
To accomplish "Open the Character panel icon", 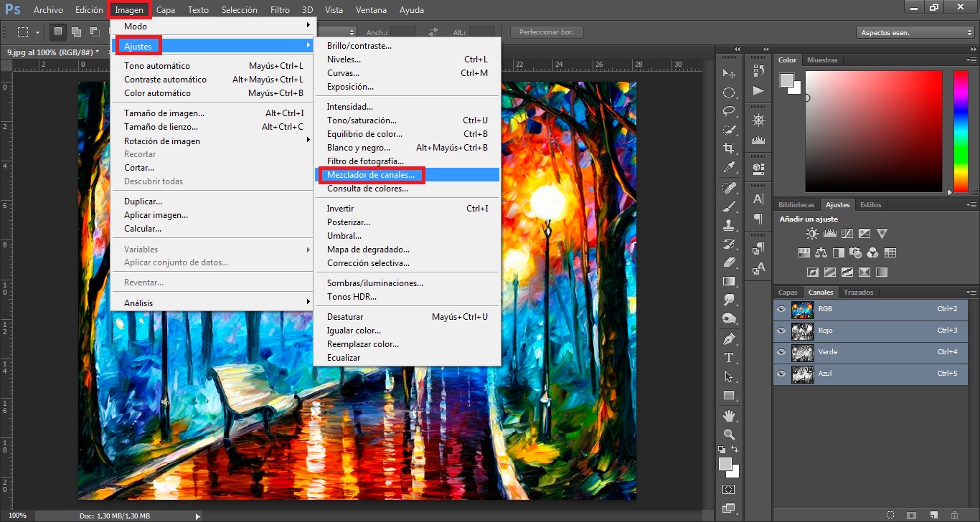I will point(758,199).
